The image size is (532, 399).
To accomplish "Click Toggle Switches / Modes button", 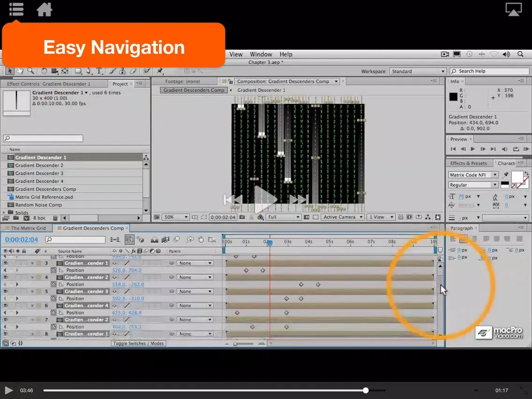I will pyautogui.click(x=139, y=343).
